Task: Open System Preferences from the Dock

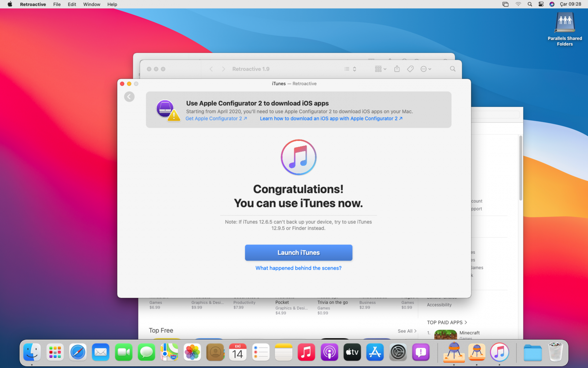Action: tap(398, 352)
